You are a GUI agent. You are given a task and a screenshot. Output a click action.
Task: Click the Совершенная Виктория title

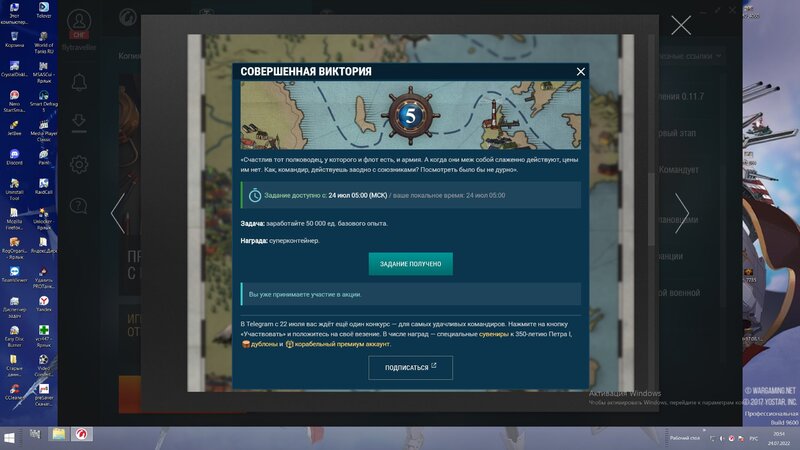click(306, 71)
